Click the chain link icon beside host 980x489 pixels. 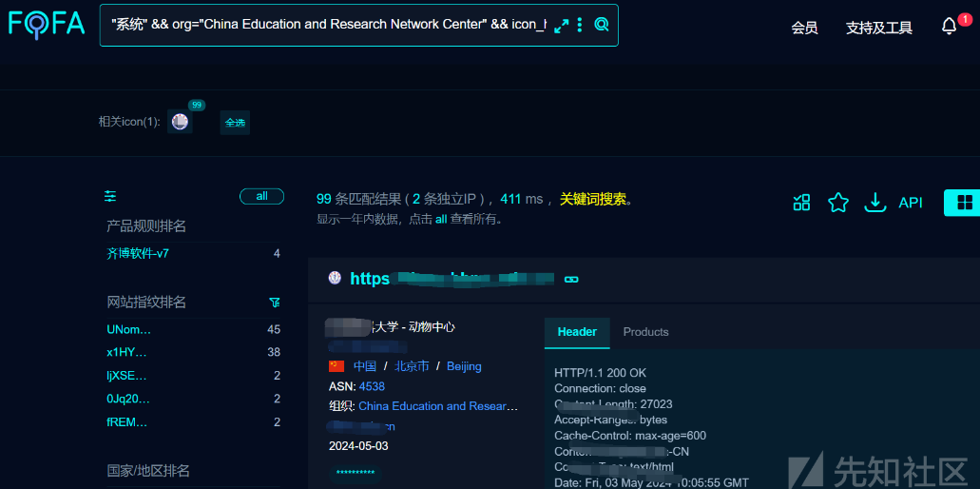pyautogui.click(x=570, y=280)
